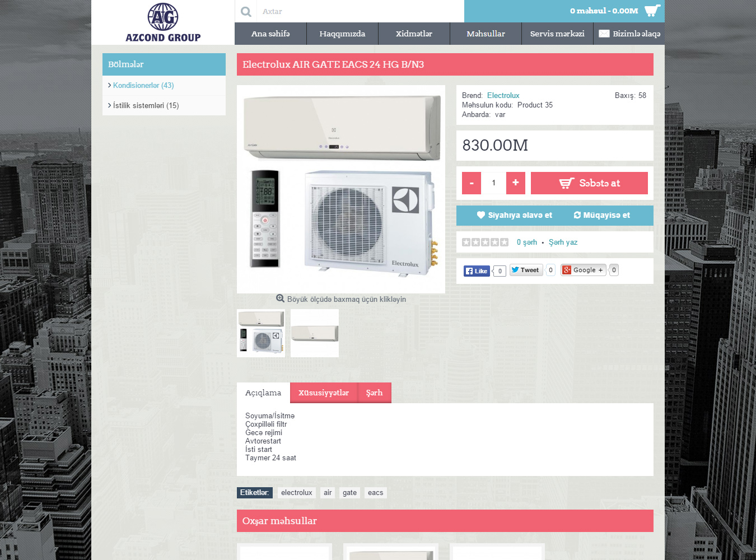Open the shopping cart icon
Image resolution: width=756 pixels, height=560 pixels.
pos(652,11)
